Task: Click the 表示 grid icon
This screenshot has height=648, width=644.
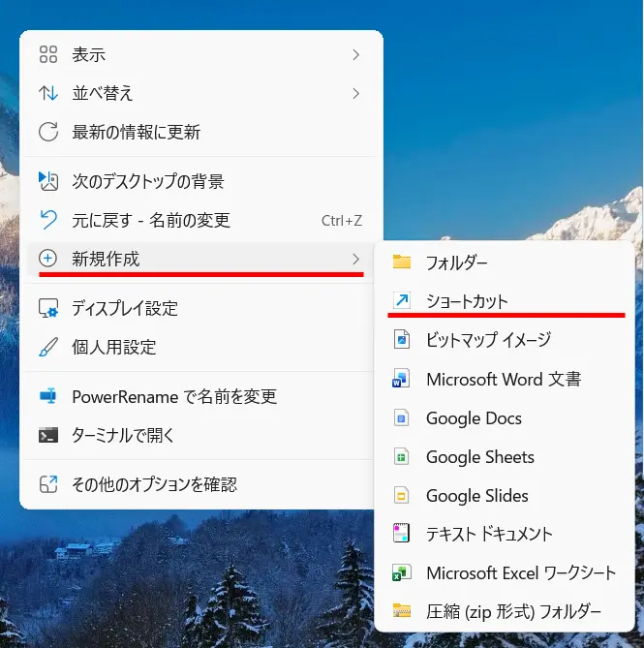Action: click(x=47, y=54)
